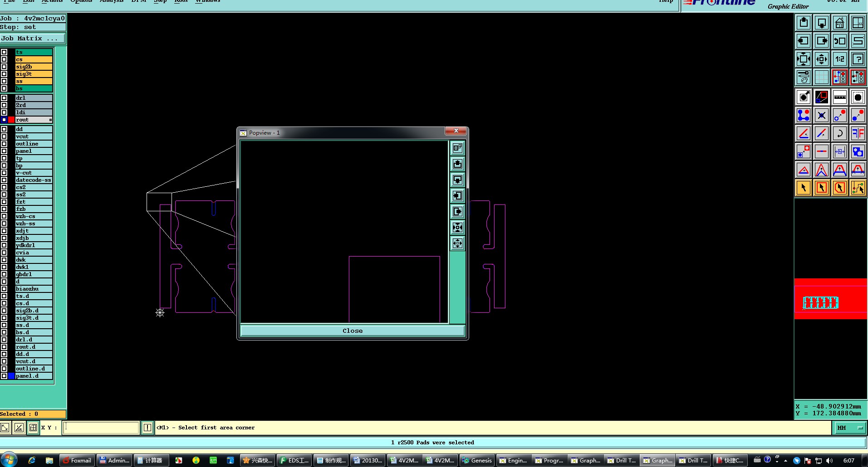Pan view right in the Graphic Editor toolbar

point(822,41)
